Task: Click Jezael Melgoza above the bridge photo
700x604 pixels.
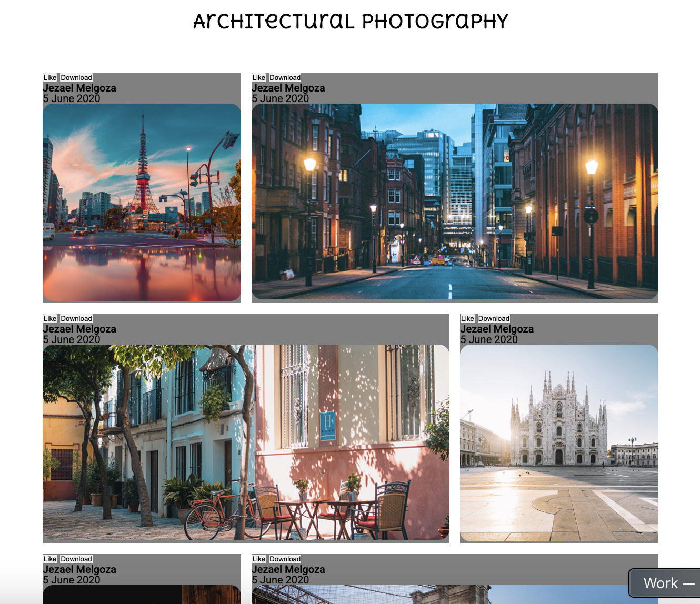Action: pyautogui.click(x=288, y=569)
